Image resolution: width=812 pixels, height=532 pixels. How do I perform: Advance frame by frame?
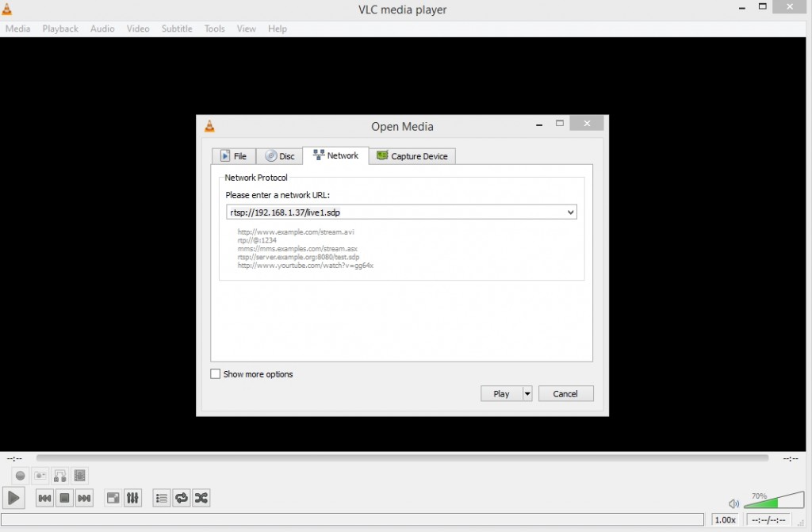point(79,476)
